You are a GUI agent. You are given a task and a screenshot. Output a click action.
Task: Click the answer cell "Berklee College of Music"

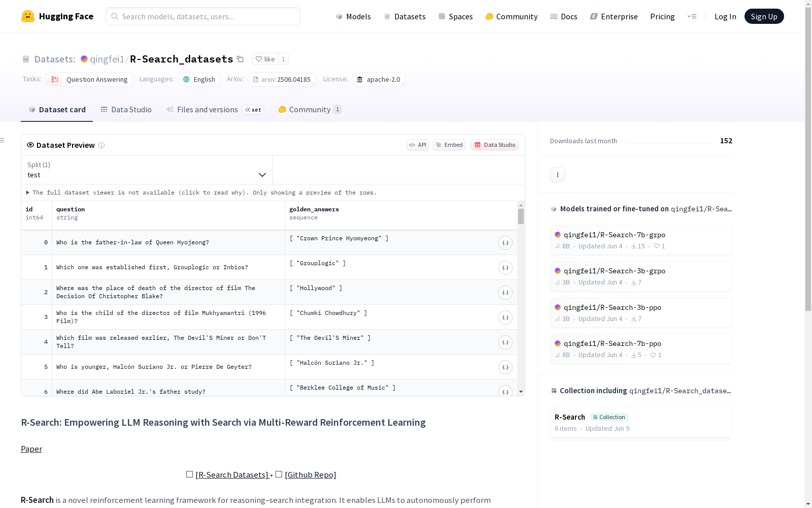pyautogui.click(x=343, y=388)
